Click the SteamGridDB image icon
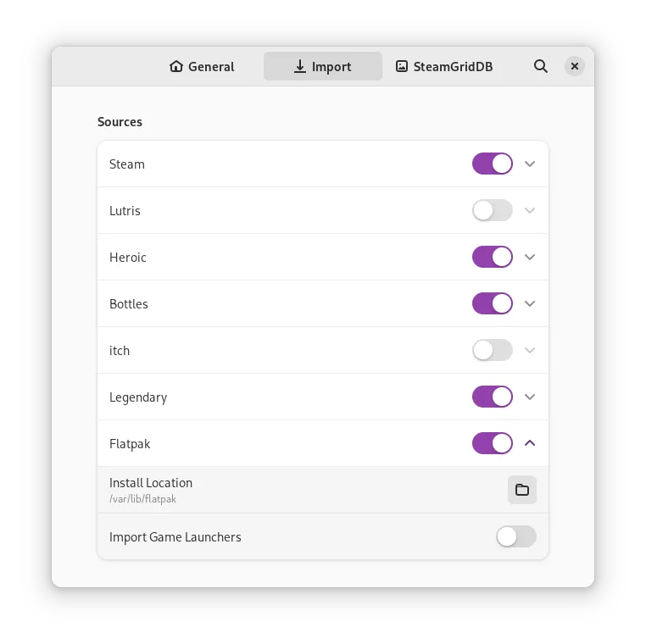Screen dimensions: 646x644 coord(402,66)
